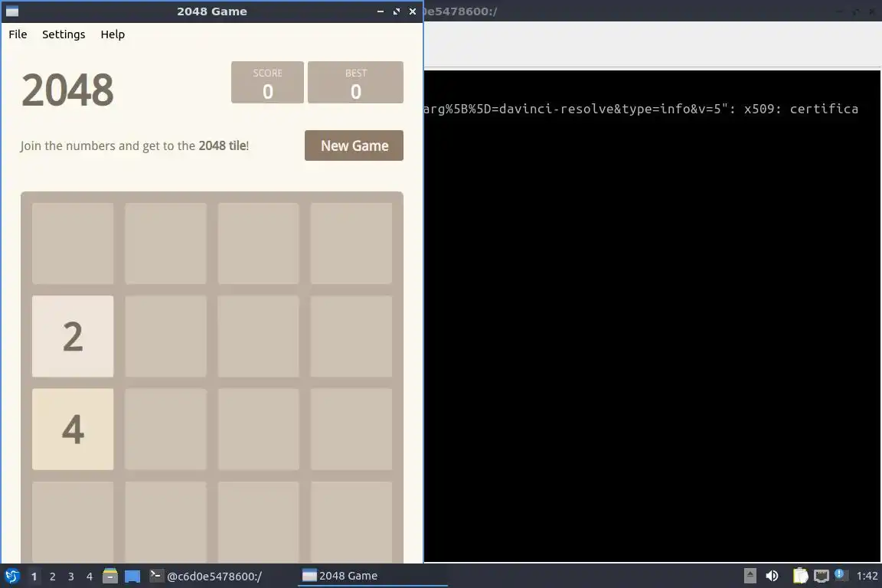Minimize the 2048 Game window
The image size is (882, 588).
(x=381, y=11)
